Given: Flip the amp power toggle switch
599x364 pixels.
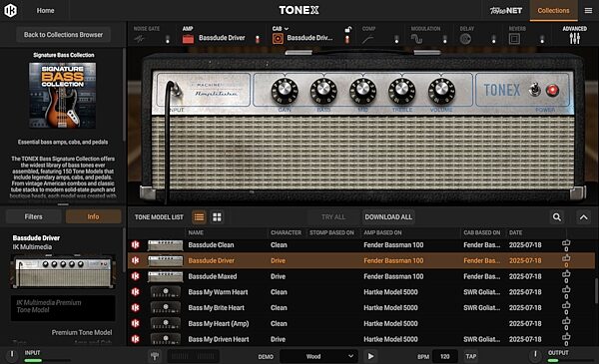Looking at the screenshot, I should (534, 90).
